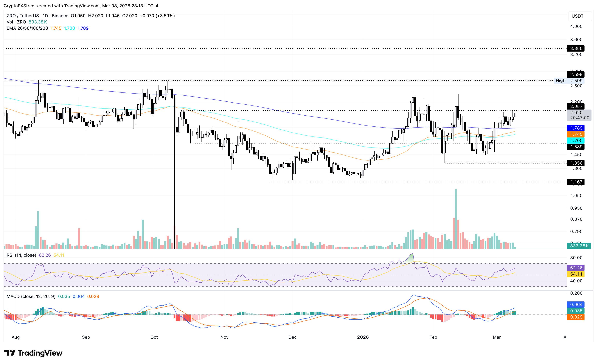Open the EMA 20/50/100/200 indicator legend
Screen dimensions: 597x364
(27, 28)
